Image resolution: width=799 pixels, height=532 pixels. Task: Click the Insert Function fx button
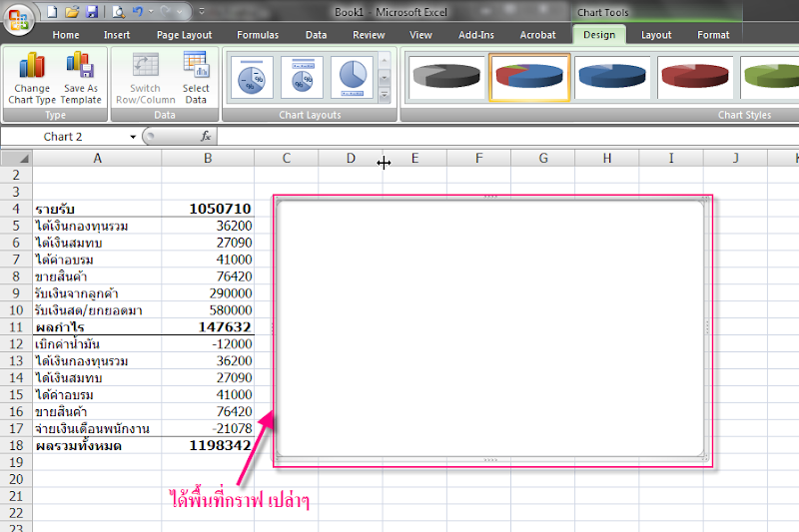206,136
